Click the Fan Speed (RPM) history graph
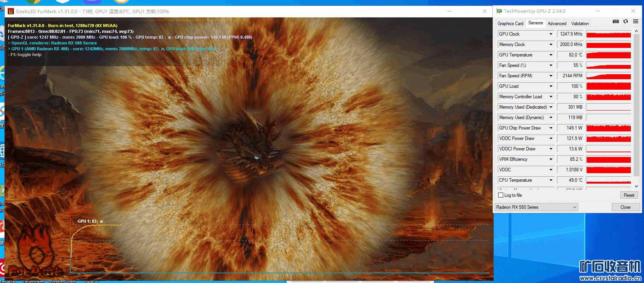The width and height of the screenshot is (644, 283). [608, 76]
